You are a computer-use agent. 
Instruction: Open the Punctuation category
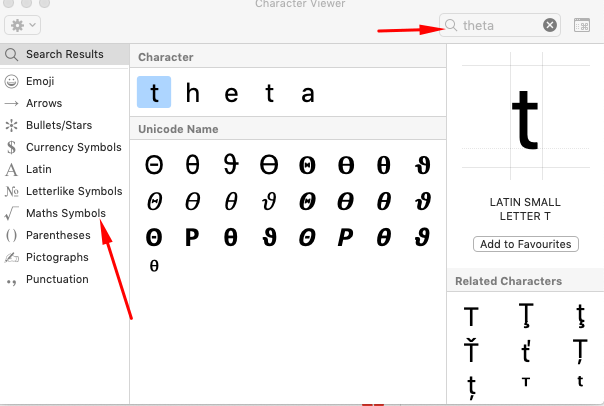click(x=57, y=279)
